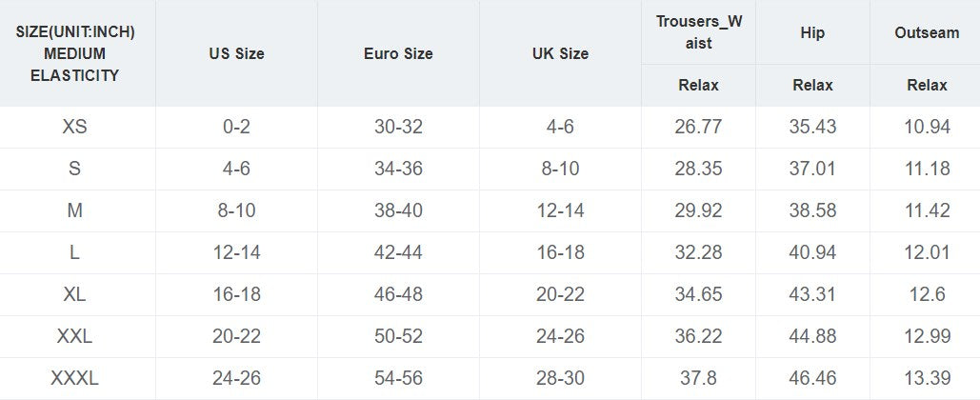This screenshot has height=400, width=980.
Task: Select the XL size row label
Action: 75,294
